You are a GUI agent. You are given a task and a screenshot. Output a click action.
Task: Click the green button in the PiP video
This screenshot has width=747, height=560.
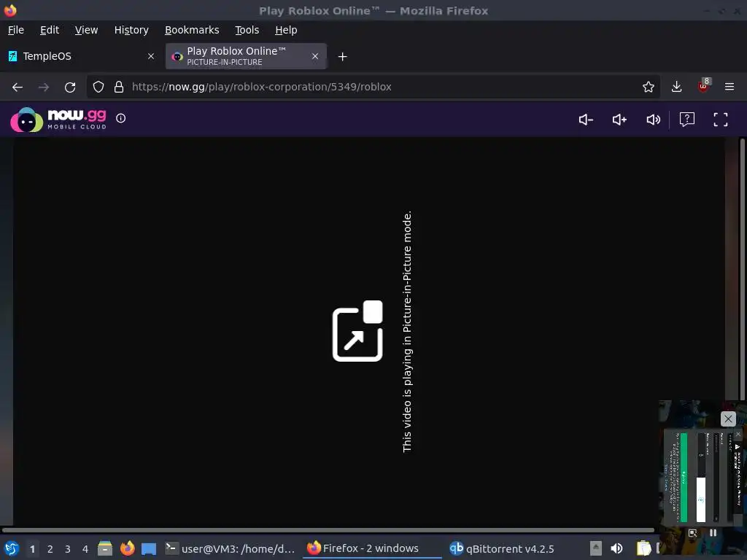[684, 477]
